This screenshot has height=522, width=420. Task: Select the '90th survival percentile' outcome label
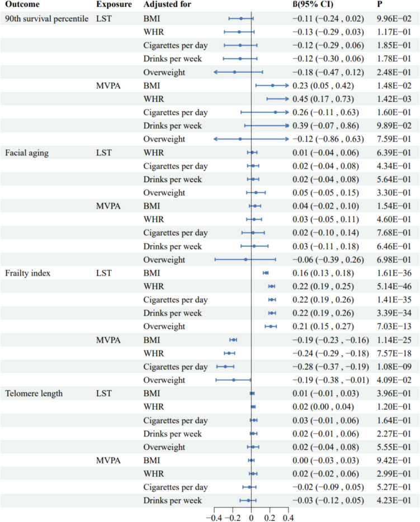[x=46, y=18]
